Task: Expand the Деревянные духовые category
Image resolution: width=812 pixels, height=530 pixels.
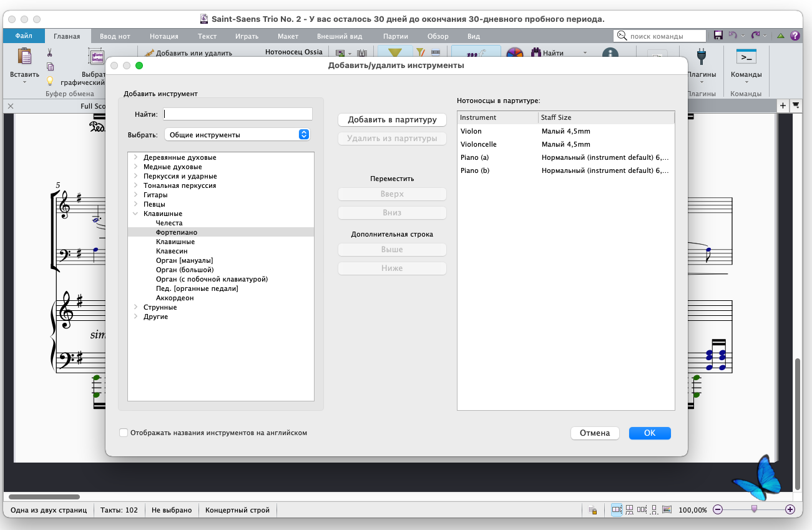Action: pyautogui.click(x=135, y=157)
